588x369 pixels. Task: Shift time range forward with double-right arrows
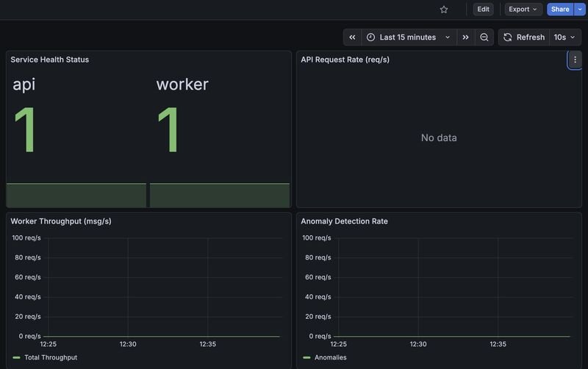tap(465, 37)
